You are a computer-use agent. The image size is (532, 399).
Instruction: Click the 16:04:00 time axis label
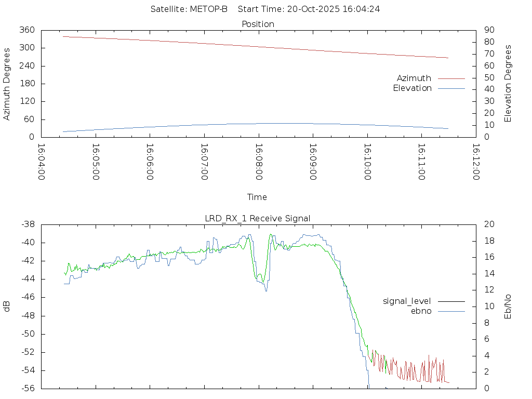coord(42,162)
